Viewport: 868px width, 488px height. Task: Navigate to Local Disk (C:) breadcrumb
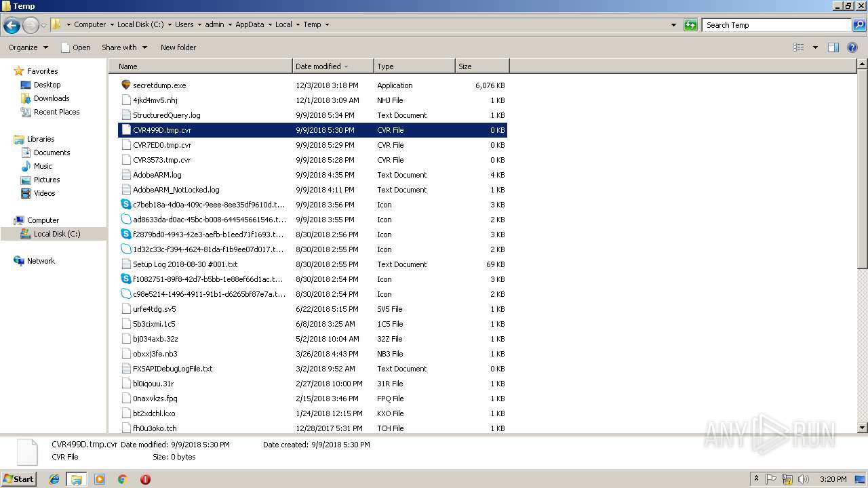pyautogui.click(x=140, y=24)
